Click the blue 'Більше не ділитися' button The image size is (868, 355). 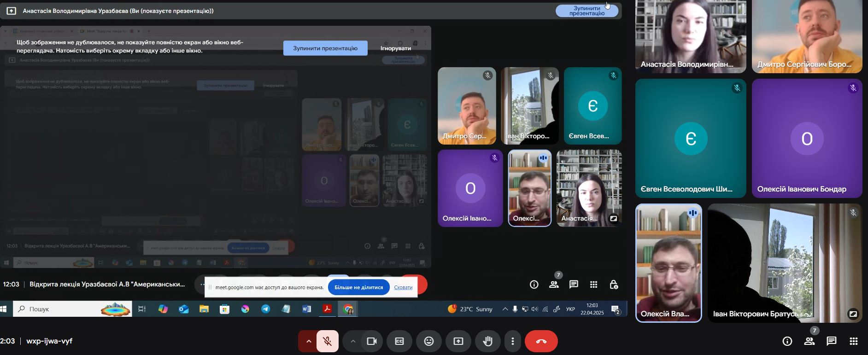click(358, 287)
